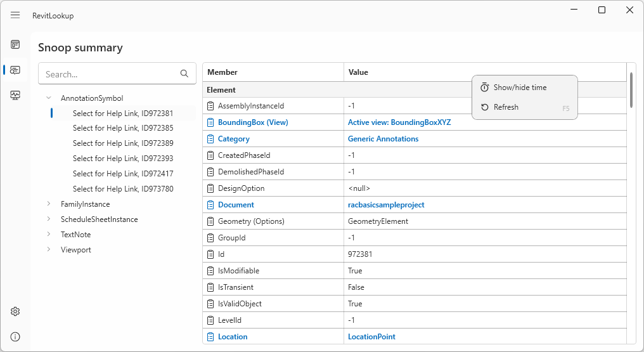Expand the ScheduleSheetInstance tree node
Screen dimensions: 644x352
(48, 219)
